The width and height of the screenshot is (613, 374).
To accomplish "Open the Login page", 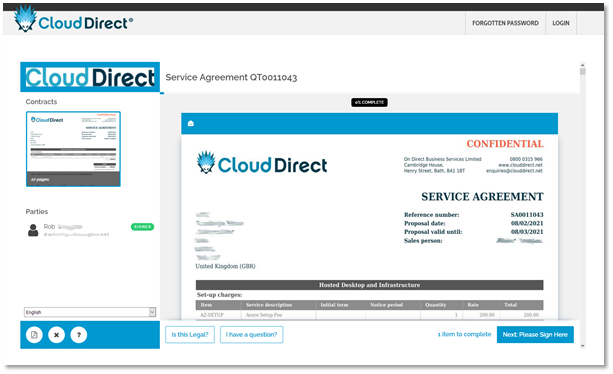I will pos(561,23).
